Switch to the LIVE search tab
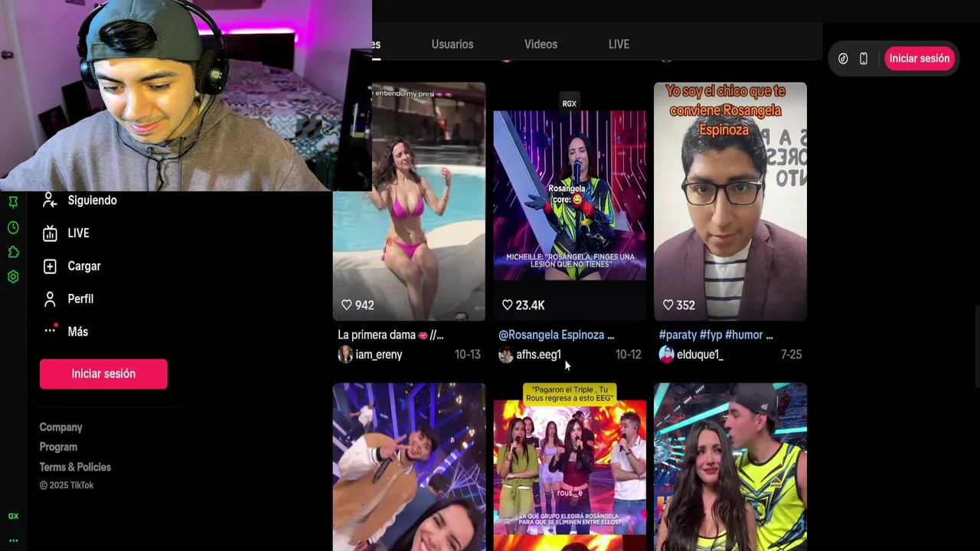The height and width of the screenshot is (551, 980). [619, 44]
